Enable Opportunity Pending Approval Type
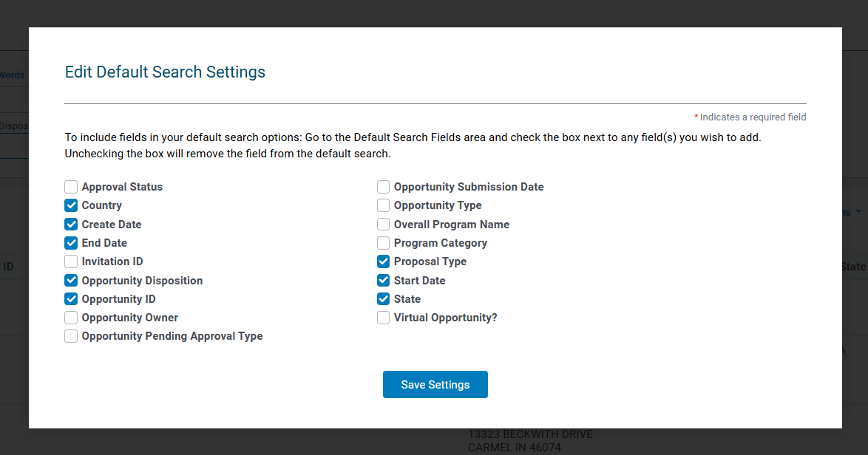 [71, 336]
